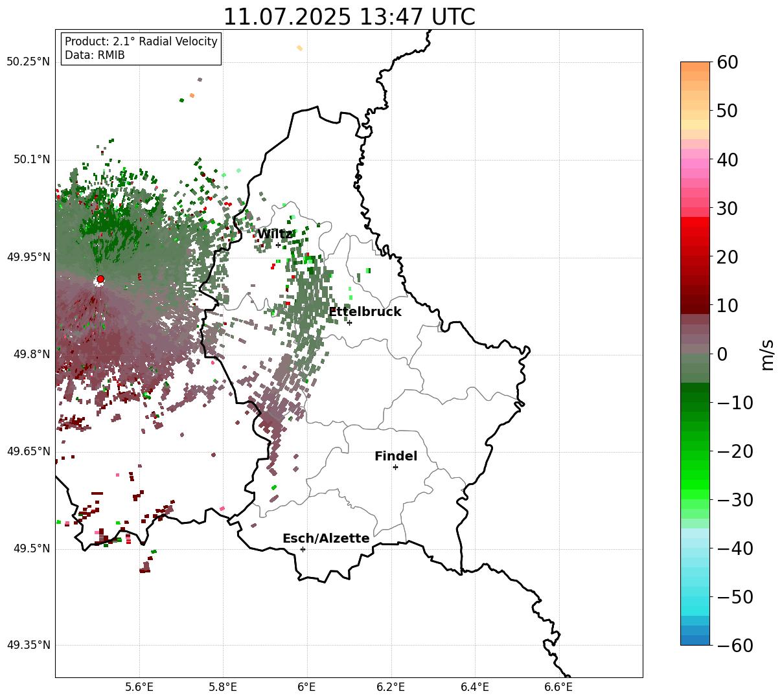This screenshot has width=782, height=700.
Task: Click the 'Data: RMIB' label
Action: 95,56
